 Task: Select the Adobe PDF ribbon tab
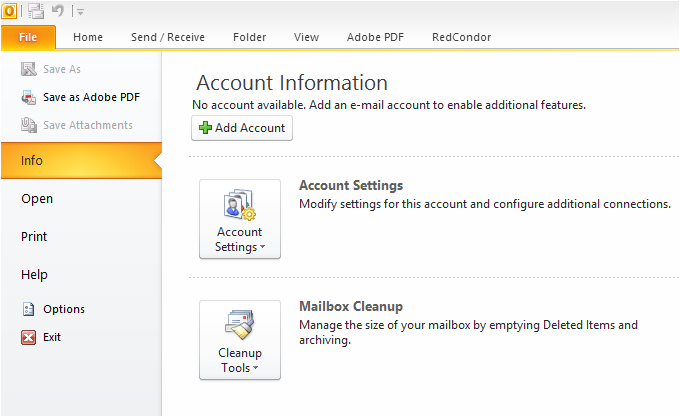[375, 37]
